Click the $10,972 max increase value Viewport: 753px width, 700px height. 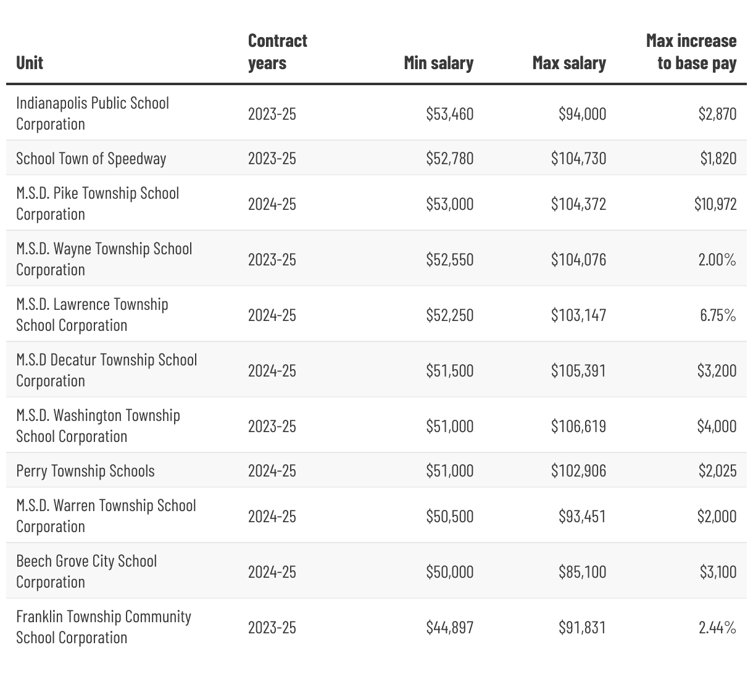(715, 204)
